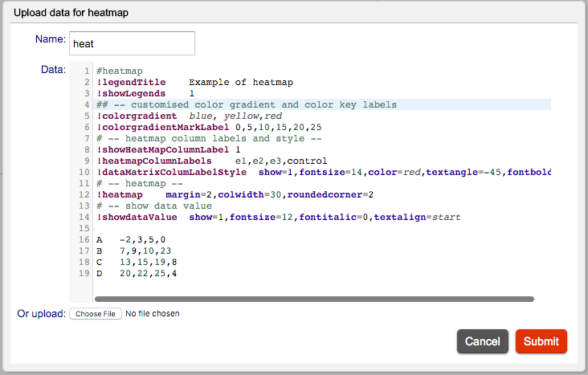
Task: Place cursor on !legendTitle line
Action: point(194,82)
